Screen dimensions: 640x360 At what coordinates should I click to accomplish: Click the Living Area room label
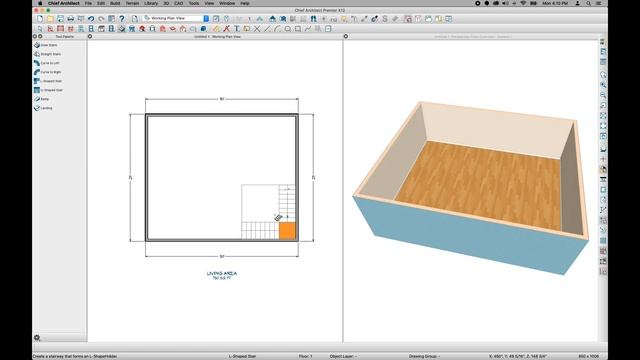222,273
